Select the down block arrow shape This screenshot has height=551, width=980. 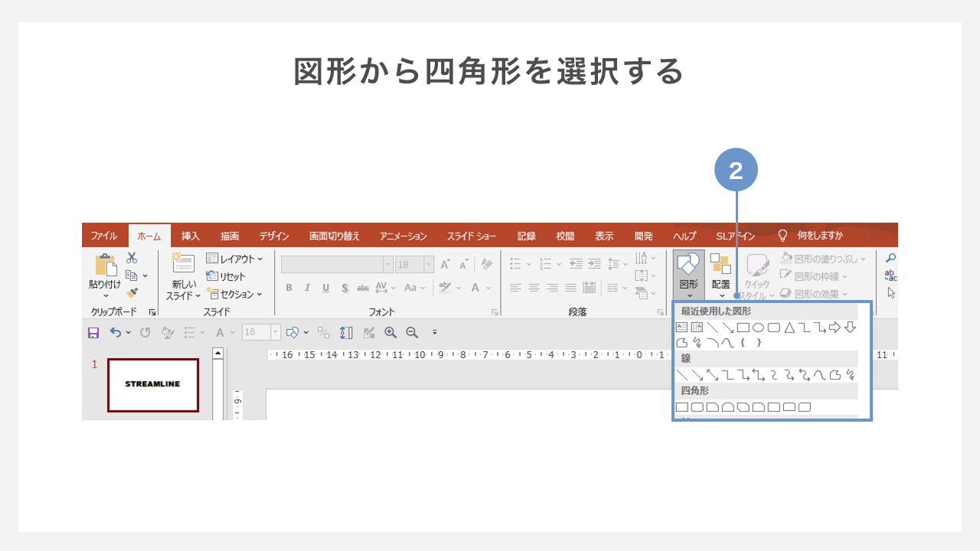850,328
